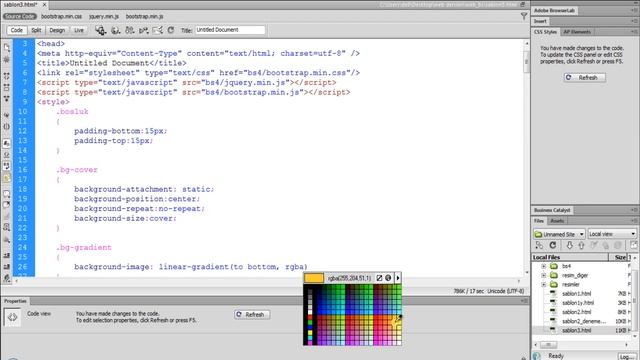
Task: Expand the Adobe BrowserLab panel
Action: click(554, 10)
